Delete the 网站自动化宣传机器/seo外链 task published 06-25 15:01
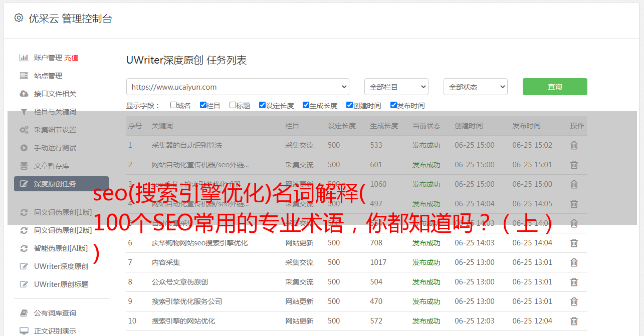Image resolution: width=644 pixels, height=336 pixels. [x=574, y=165]
